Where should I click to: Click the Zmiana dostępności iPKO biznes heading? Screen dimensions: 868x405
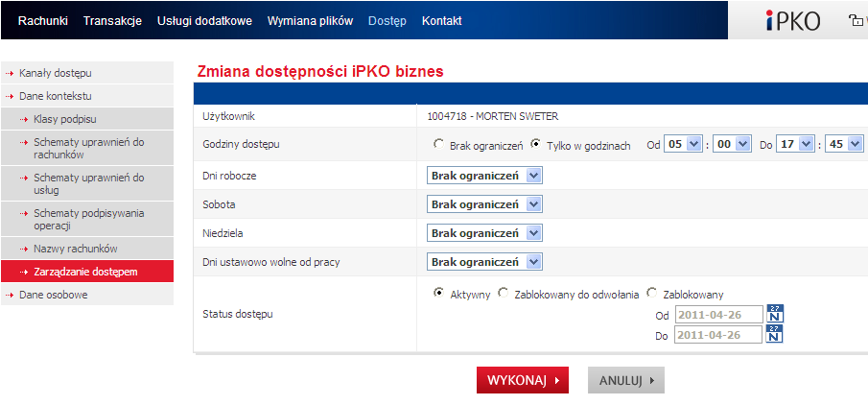coord(320,71)
